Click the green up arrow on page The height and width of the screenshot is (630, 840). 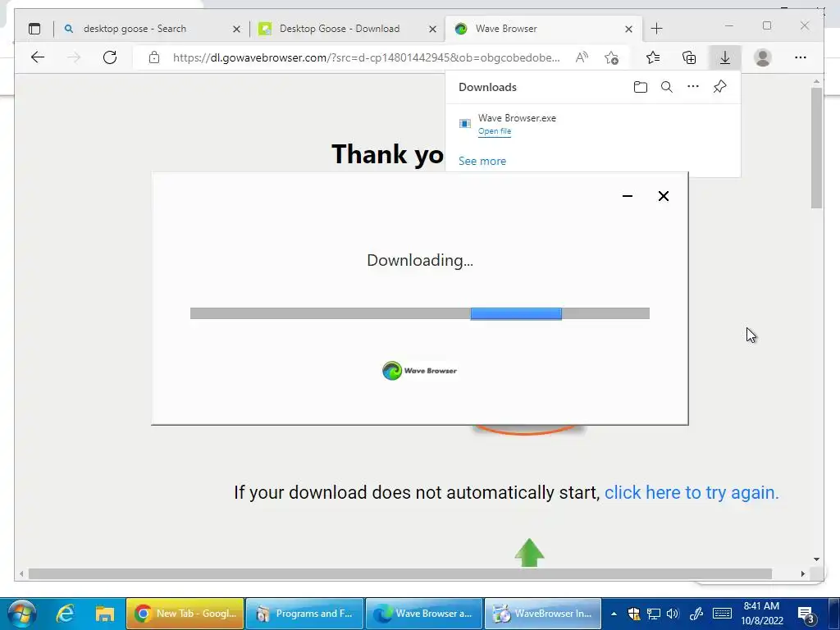pos(529,552)
